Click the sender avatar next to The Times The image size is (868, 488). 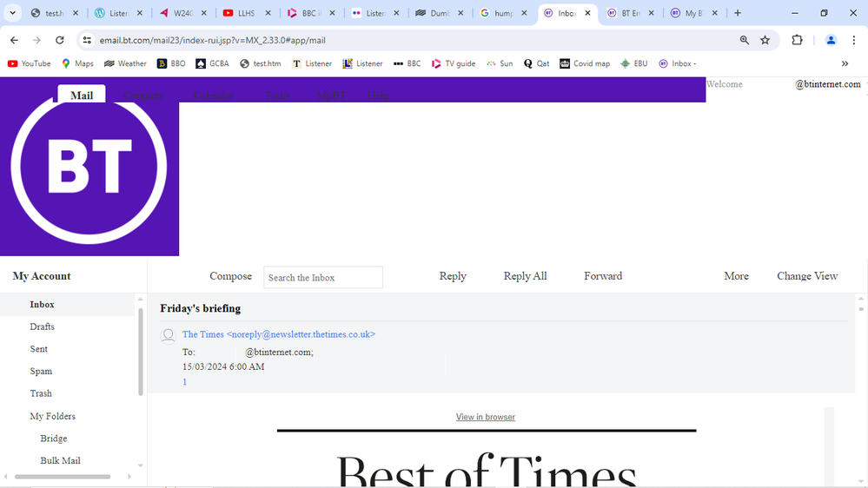169,335
